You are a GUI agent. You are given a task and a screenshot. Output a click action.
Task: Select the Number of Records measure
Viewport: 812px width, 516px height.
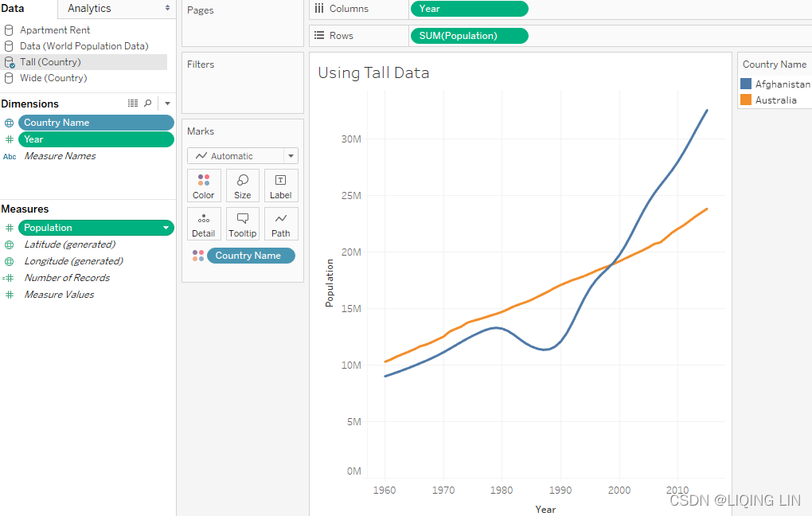pos(67,278)
